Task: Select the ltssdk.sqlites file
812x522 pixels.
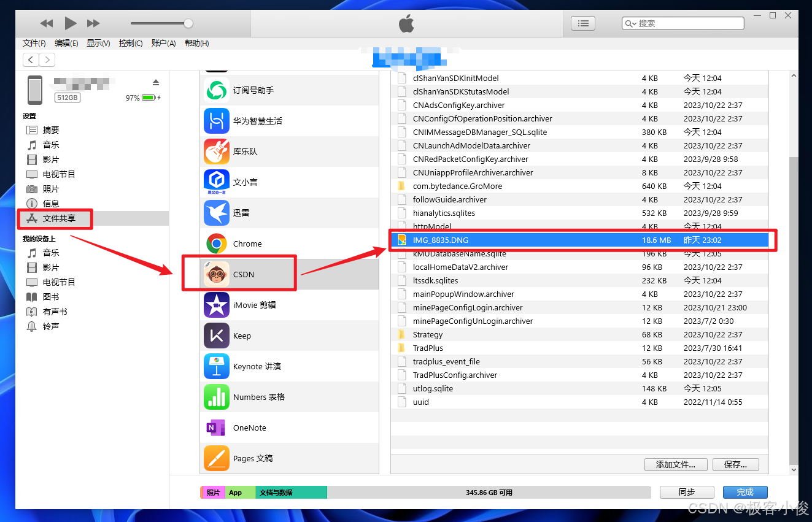Action: point(579,280)
